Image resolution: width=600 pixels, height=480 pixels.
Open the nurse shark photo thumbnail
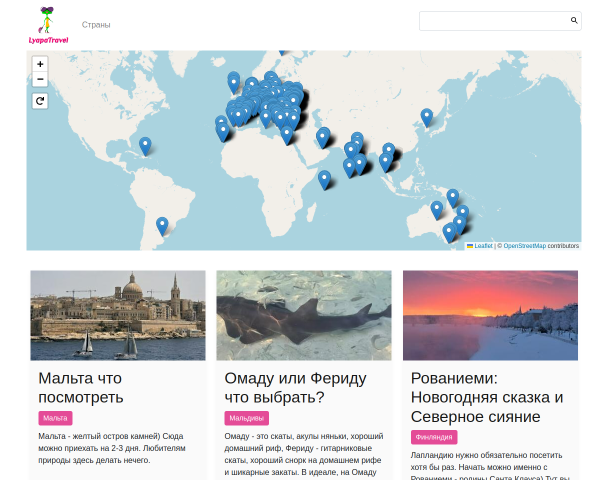click(x=304, y=315)
